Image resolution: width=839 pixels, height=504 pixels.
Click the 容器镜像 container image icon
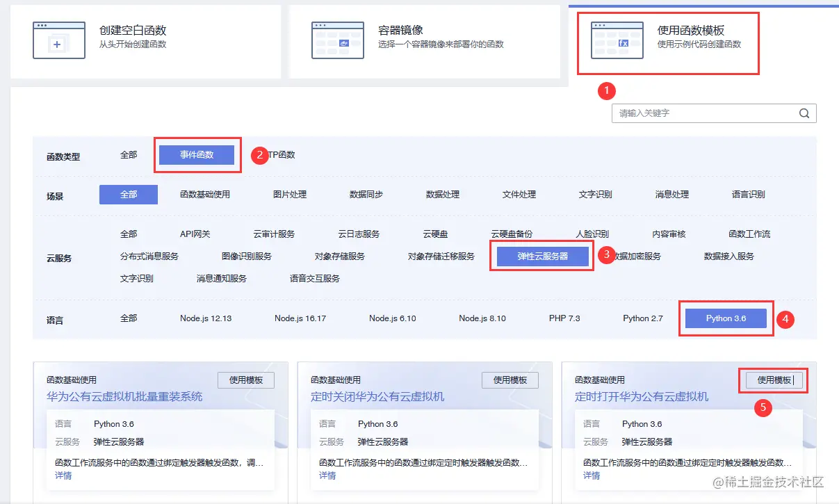pyautogui.click(x=338, y=41)
